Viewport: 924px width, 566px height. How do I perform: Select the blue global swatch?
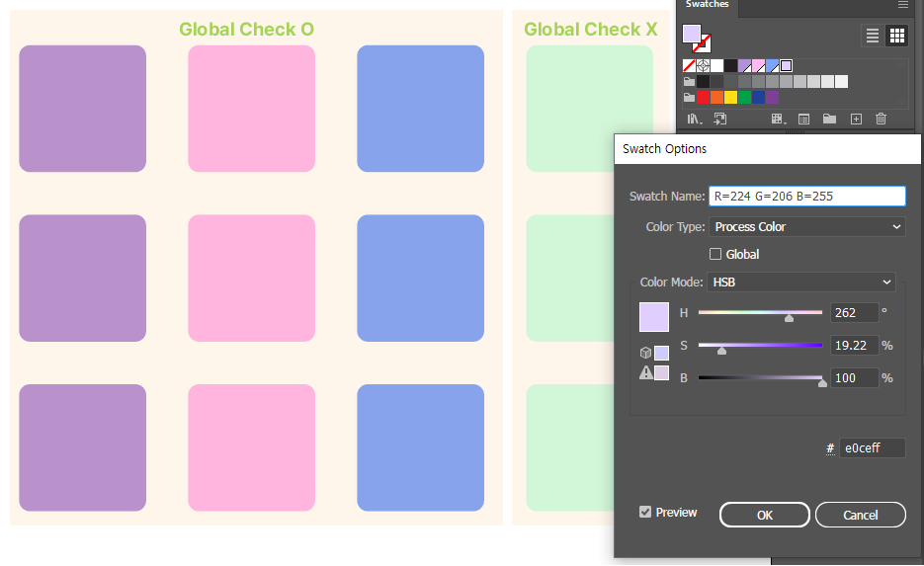pos(772,65)
